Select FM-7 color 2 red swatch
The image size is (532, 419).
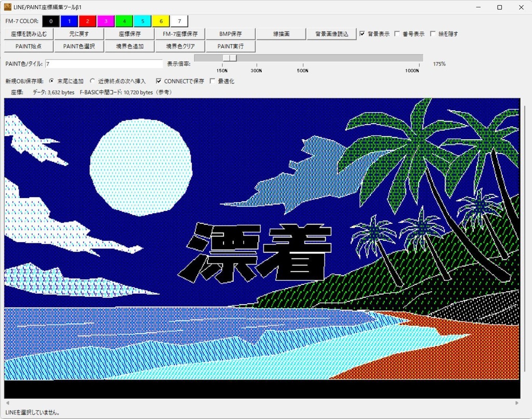[87, 21]
